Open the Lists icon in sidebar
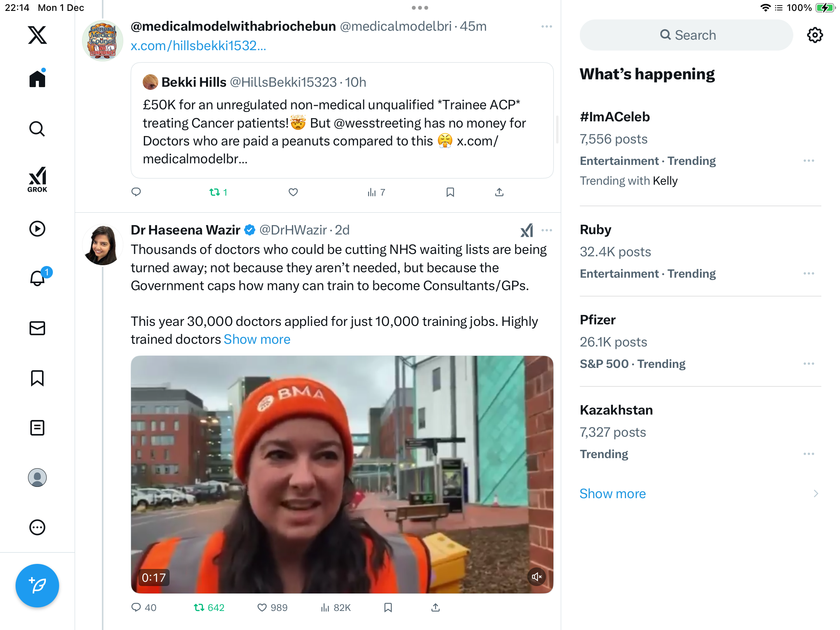The height and width of the screenshot is (630, 840). pyautogui.click(x=37, y=428)
